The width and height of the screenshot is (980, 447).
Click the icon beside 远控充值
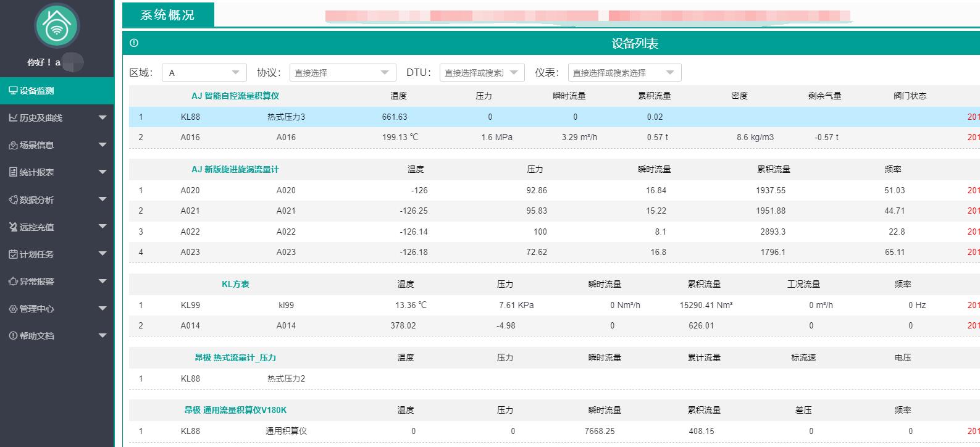[x=12, y=227]
